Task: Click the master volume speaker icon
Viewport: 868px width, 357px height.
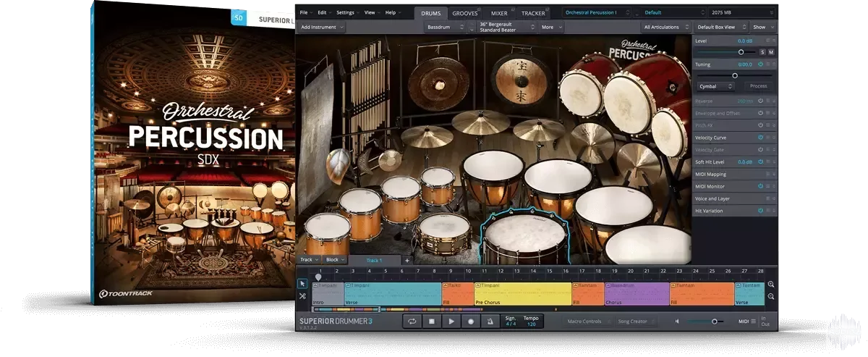Action: pyautogui.click(x=677, y=321)
